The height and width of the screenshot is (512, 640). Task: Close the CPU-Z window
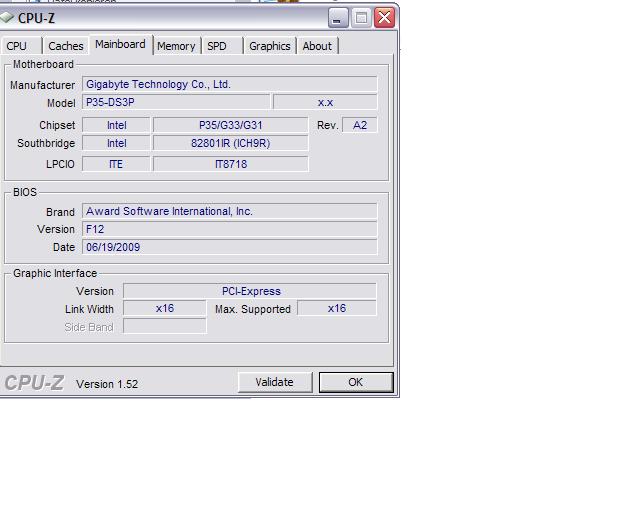(x=384, y=18)
